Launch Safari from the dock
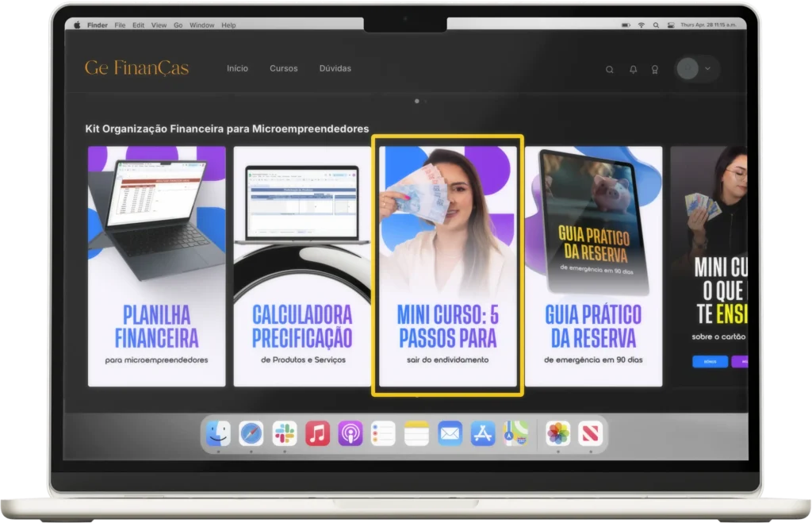 click(251, 433)
